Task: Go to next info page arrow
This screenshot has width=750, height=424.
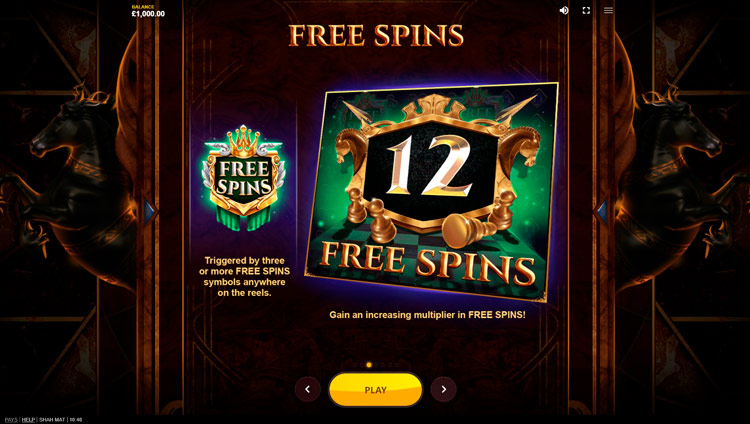Action: pos(443,389)
